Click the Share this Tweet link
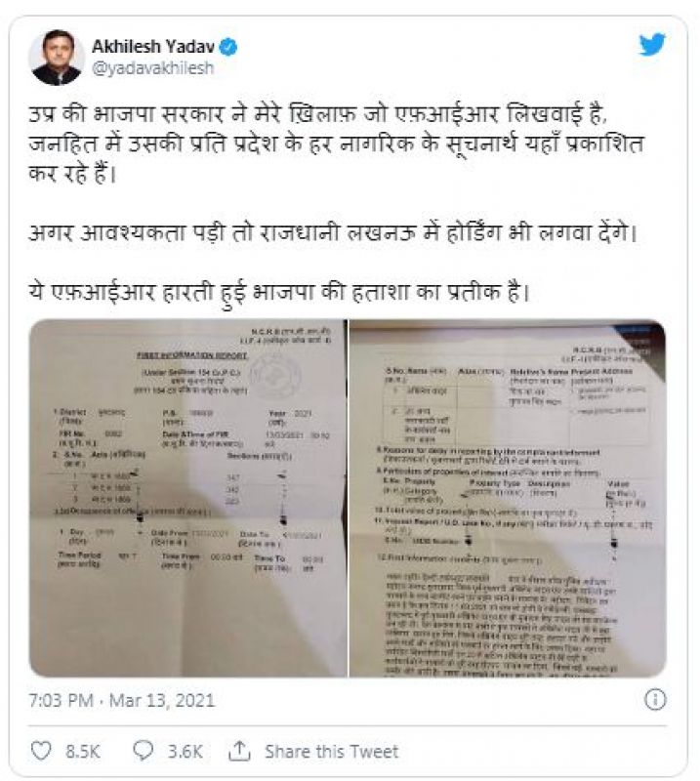 (x=331, y=751)
